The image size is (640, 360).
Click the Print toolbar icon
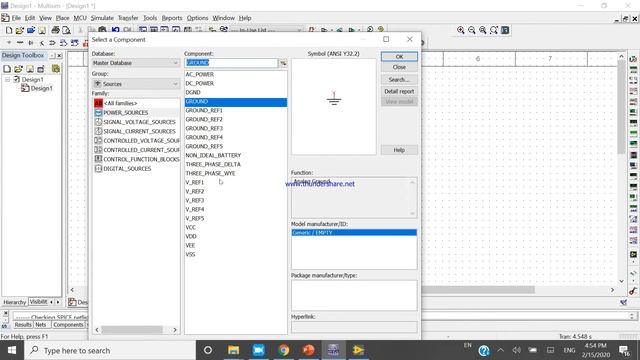(x=55, y=30)
